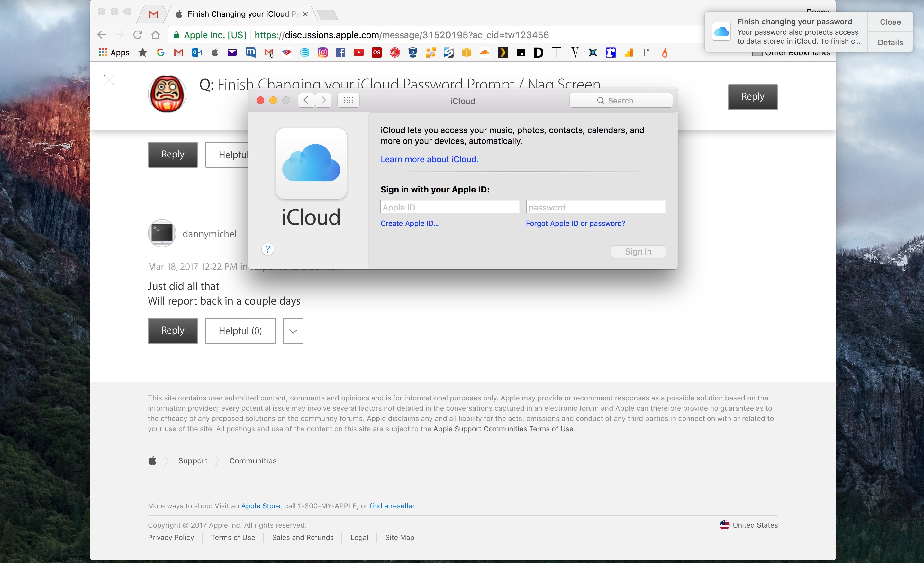Click Details on password notification
The image size is (924, 563).
point(890,42)
